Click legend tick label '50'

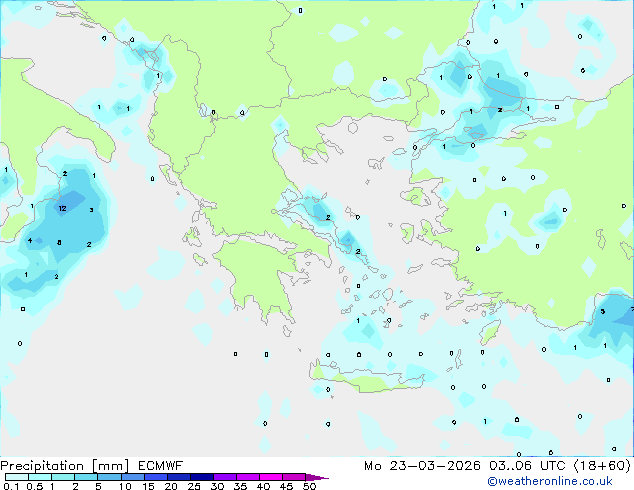point(309,486)
